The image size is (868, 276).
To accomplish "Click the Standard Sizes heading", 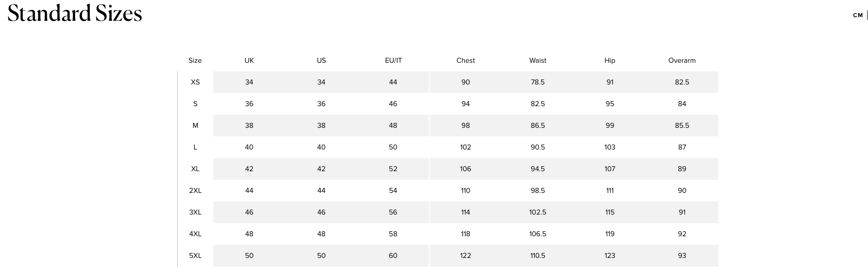I will pos(75,13).
